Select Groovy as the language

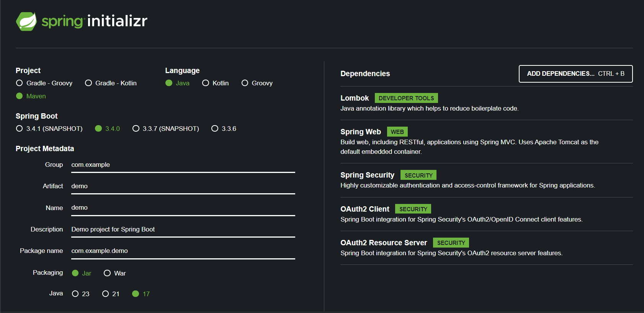[x=257, y=83]
